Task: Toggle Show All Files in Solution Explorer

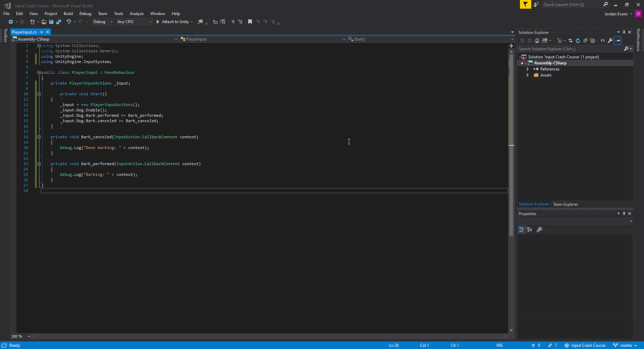Action: [x=592, y=41]
